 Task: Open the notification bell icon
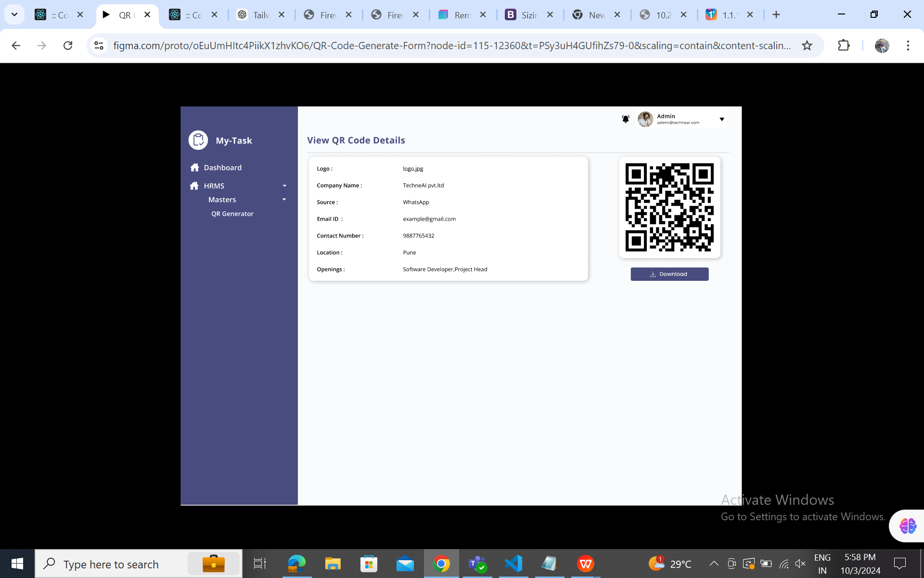[x=625, y=119]
